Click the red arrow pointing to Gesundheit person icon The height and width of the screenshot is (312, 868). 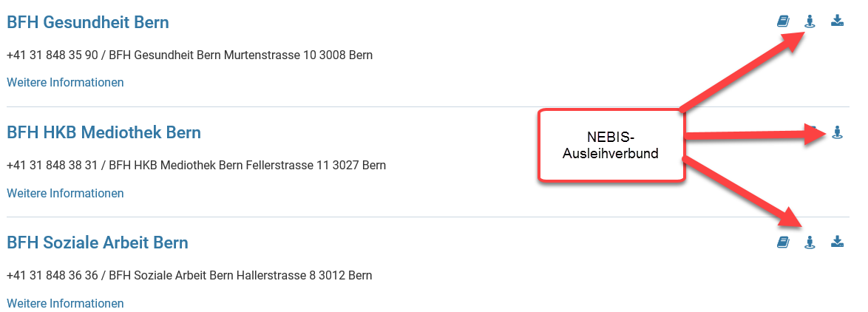[742, 70]
